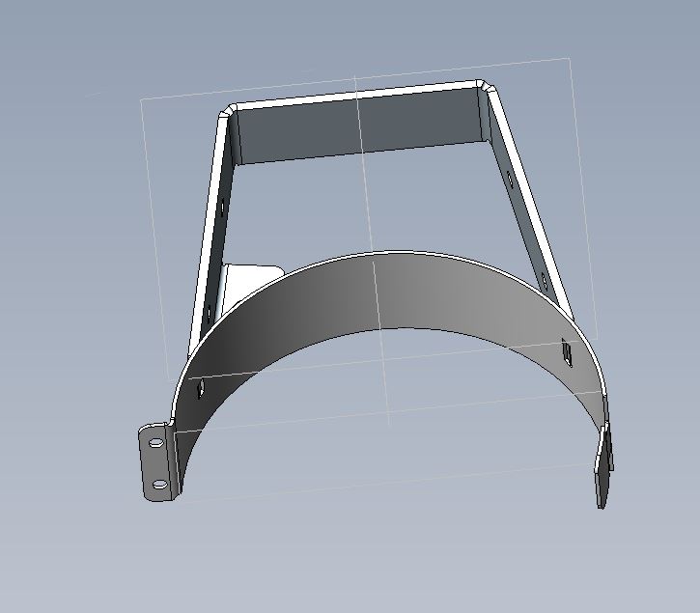The width and height of the screenshot is (700, 613).
Task: Select the slot cut in band's left side
Action: 201,388
